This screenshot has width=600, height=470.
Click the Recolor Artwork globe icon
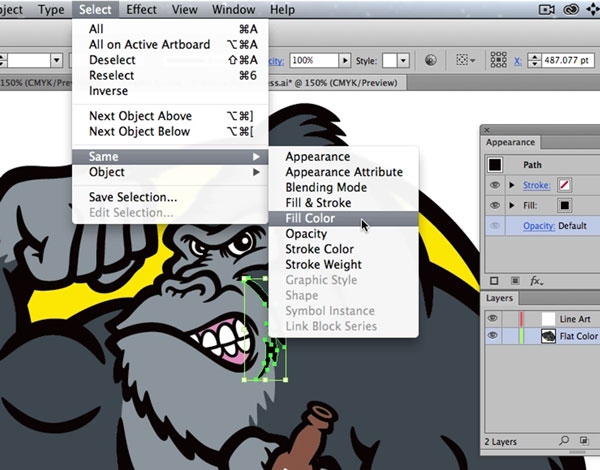430,61
